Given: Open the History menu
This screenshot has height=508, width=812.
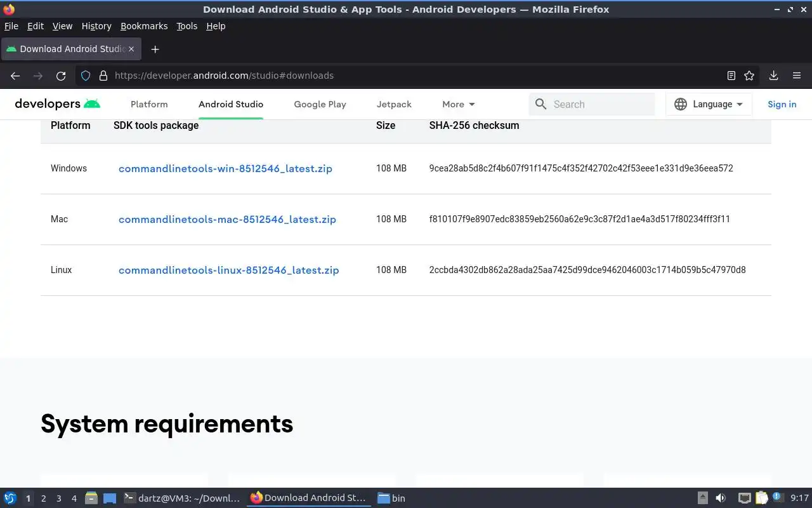Looking at the screenshot, I should pyautogui.click(x=96, y=26).
